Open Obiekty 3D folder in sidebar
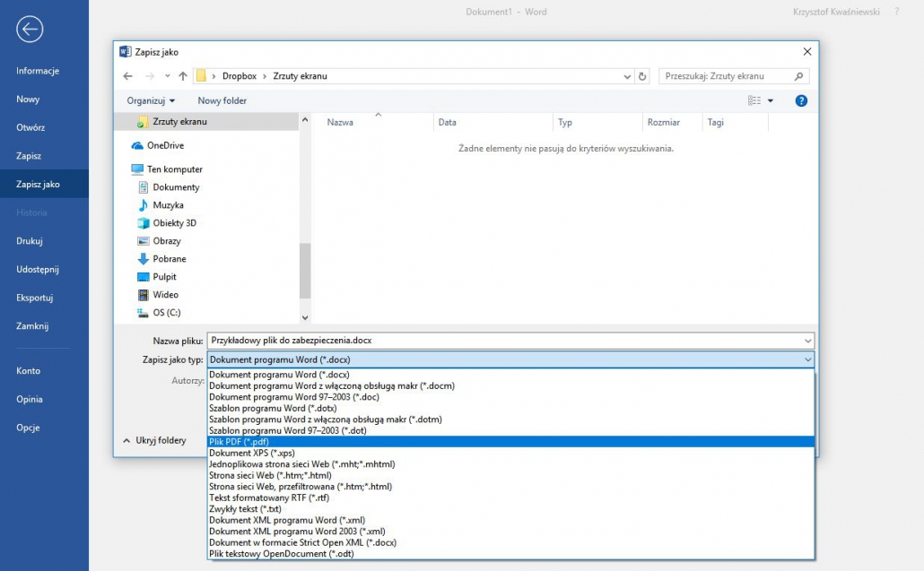 (174, 223)
